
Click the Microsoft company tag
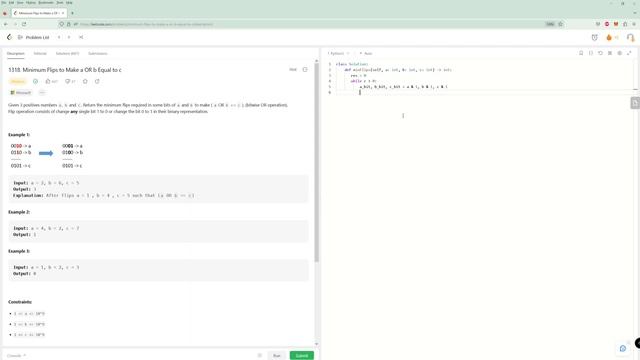(21, 93)
